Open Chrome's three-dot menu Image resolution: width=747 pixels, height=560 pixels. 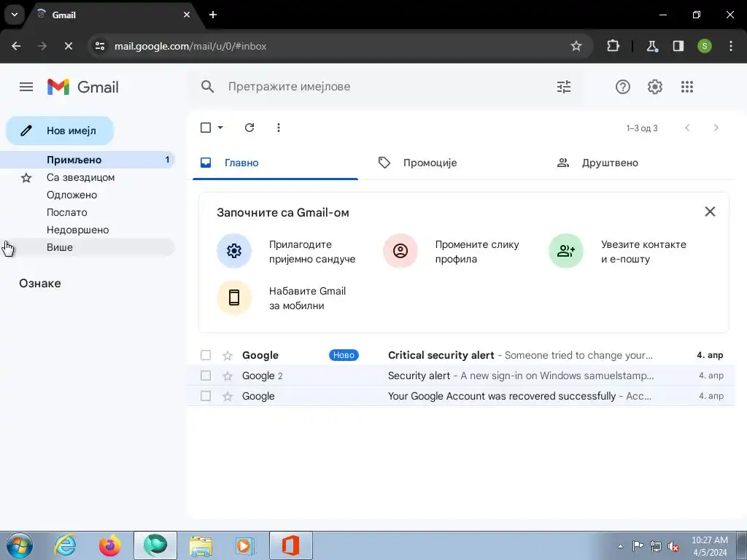pyautogui.click(x=731, y=46)
